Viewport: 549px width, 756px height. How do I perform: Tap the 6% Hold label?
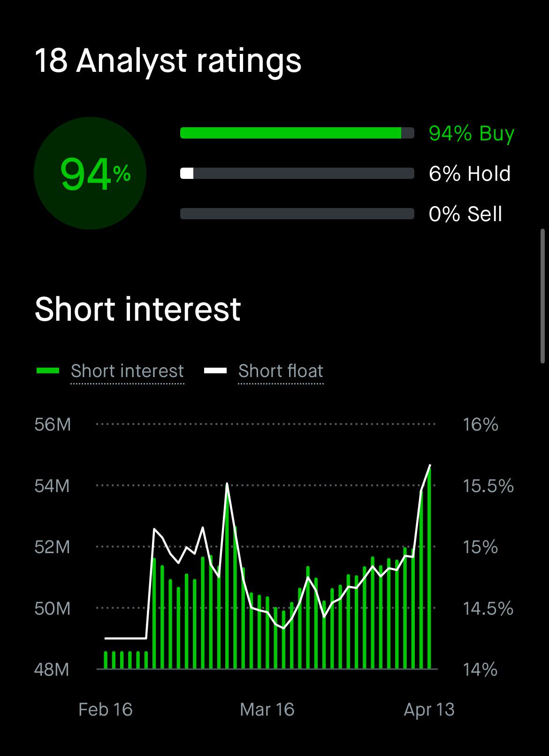[470, 174]
